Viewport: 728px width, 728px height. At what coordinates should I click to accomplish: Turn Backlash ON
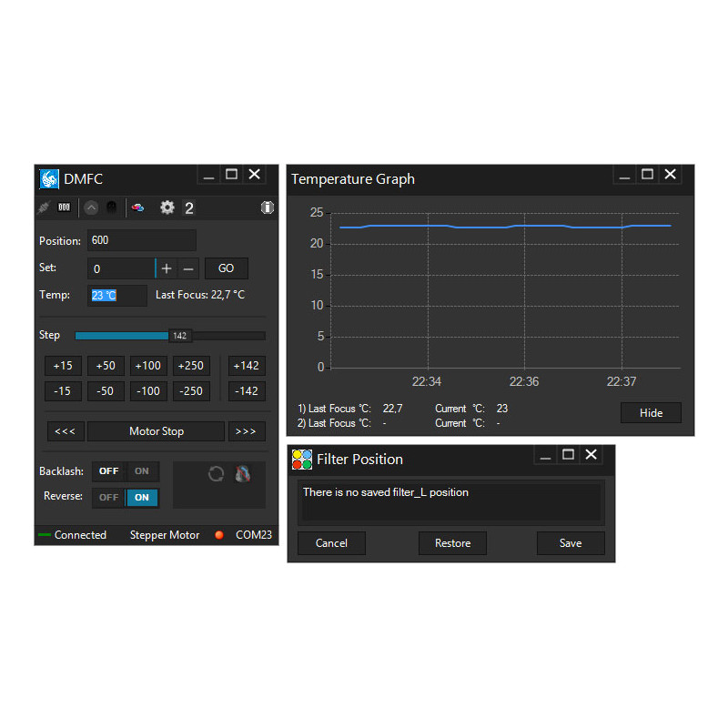142,471
